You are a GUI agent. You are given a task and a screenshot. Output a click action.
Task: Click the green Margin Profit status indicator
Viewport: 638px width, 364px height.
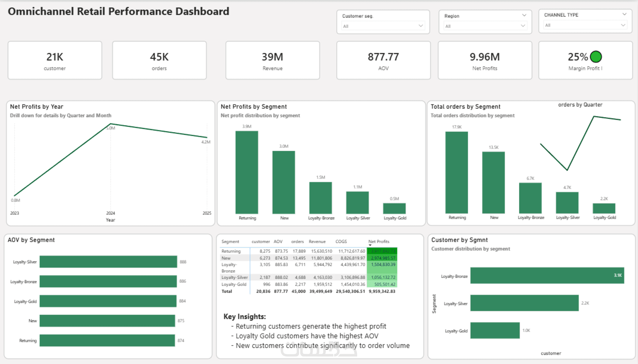point(596,57)
